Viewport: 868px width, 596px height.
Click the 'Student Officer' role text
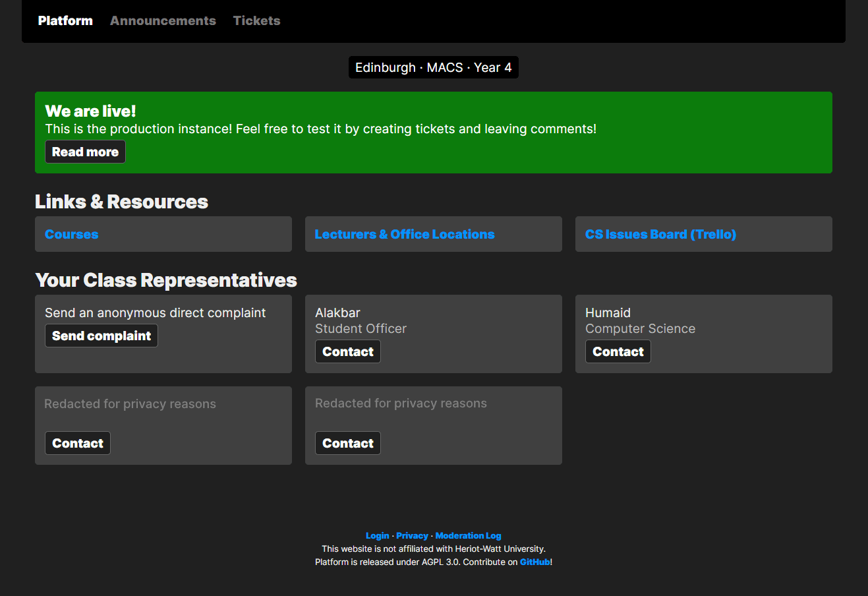click(x=361, y=328)
